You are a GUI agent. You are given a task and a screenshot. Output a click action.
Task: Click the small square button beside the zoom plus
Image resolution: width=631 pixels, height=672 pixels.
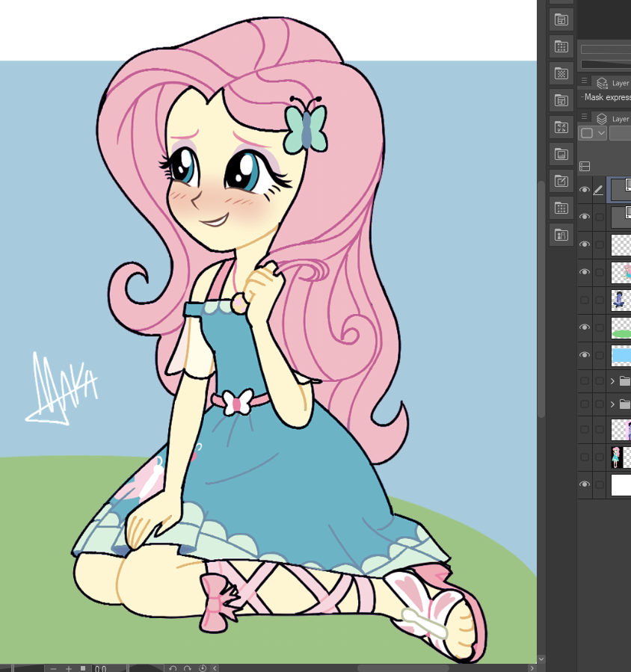coord(83,668)
